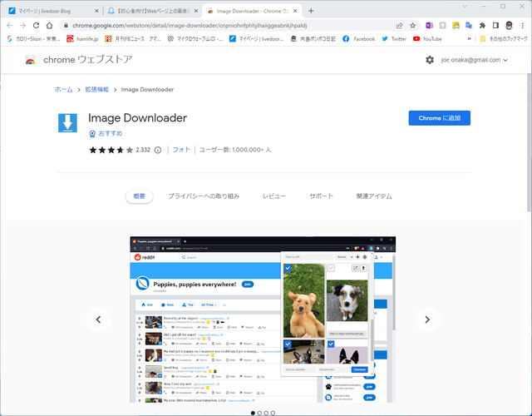
Task: Switch to the サポート tab
Action: click(321, 196)
